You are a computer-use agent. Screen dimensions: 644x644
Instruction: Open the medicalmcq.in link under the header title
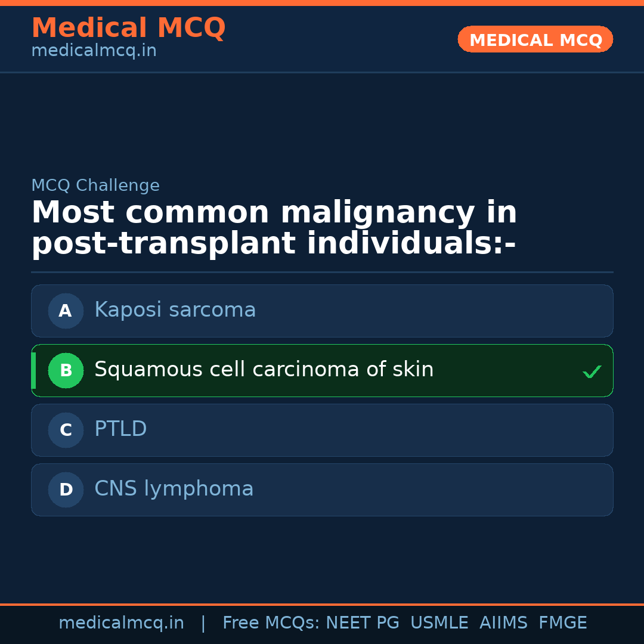coord(94,51)
